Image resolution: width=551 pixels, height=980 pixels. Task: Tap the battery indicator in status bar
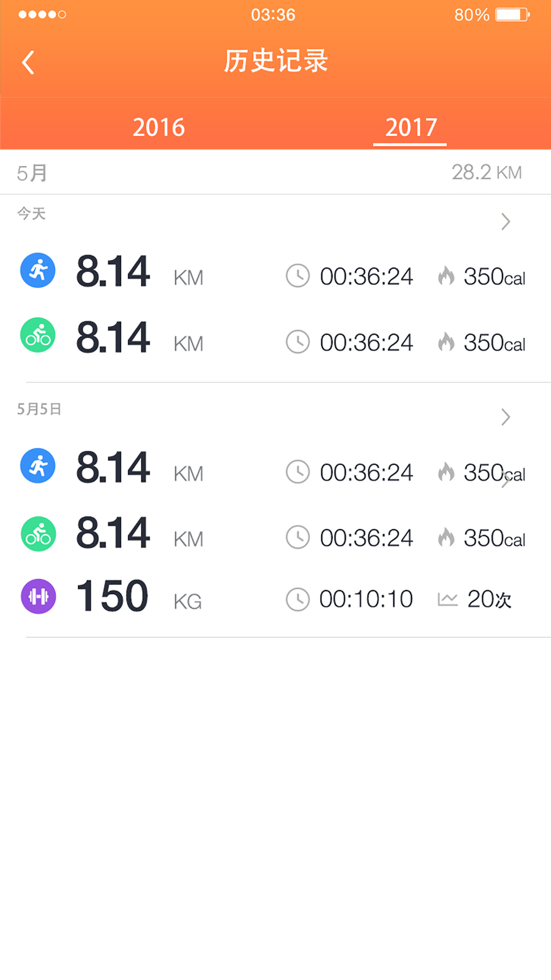coord(512,15)
